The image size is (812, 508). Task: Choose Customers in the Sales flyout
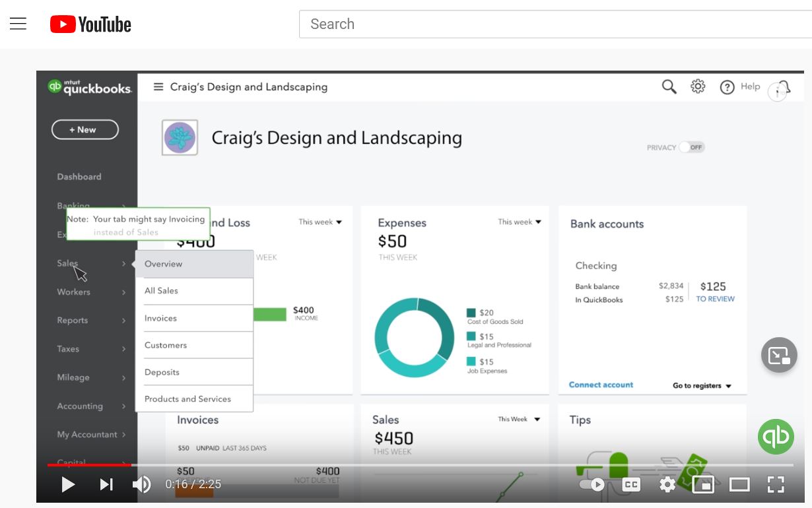[195, 345]
